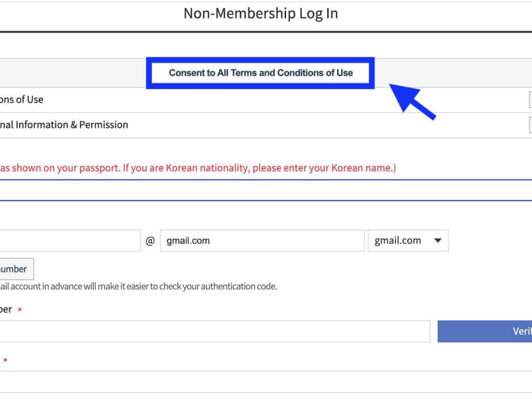The height and width of the screenshot is (399, 532).
Task: Click the email username field before the @
Action: point(69,241)
